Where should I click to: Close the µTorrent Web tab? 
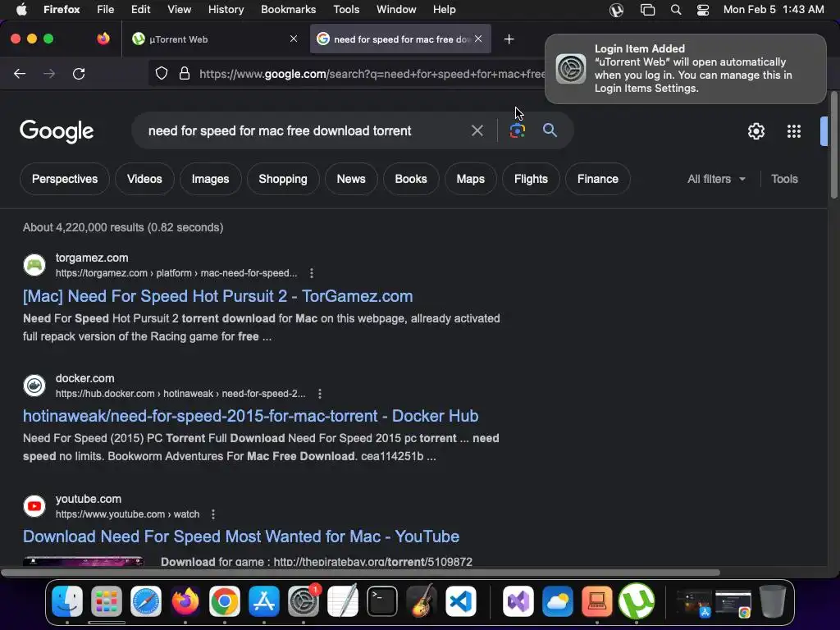coord(294,39)
